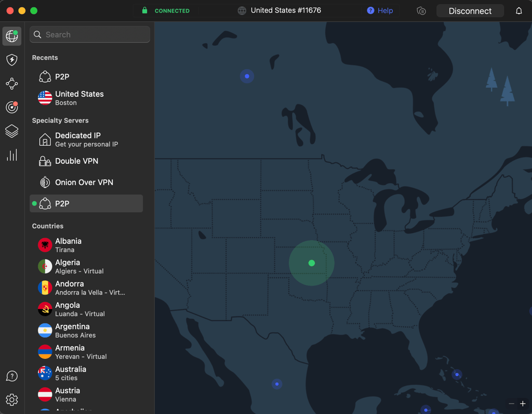Select United States Boston recent server
Screen dimensions: 532x414
point(86,98)
